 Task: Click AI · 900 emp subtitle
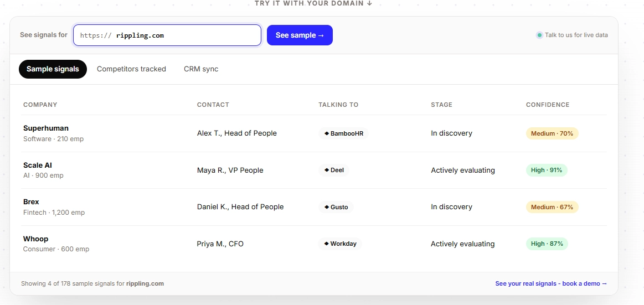coord(44,175)
